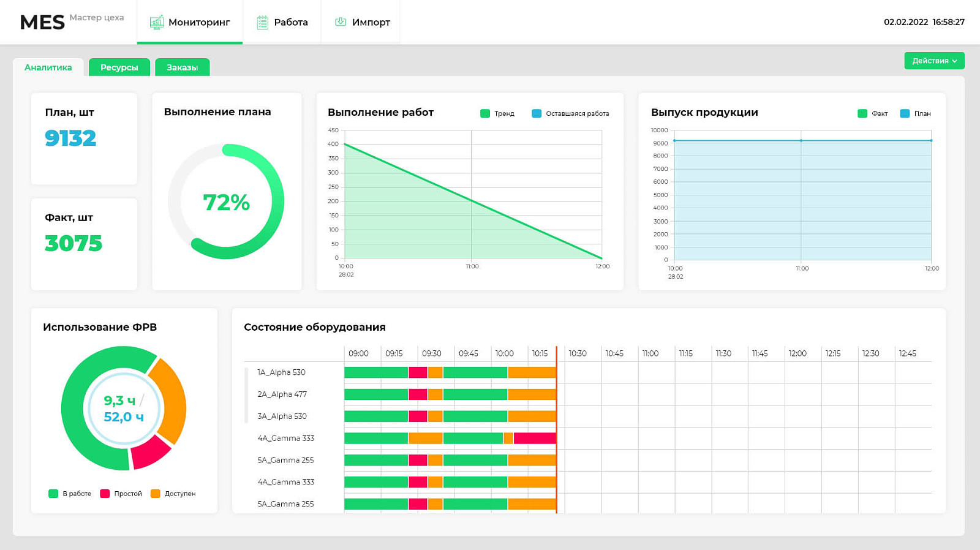The width and height of the screenshot is (980, 550).
Task: Click the 10:30 timeline header
Action: click(x=578, y=353)
